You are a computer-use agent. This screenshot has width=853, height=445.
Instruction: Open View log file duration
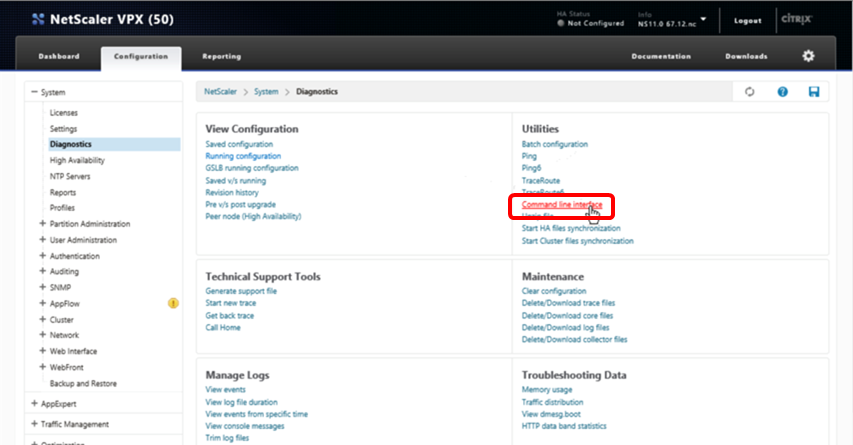click(x=242, y=402)
